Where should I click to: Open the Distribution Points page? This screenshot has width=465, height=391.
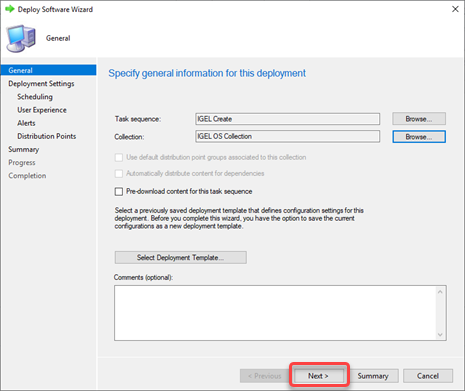click(x=47, y=136)
